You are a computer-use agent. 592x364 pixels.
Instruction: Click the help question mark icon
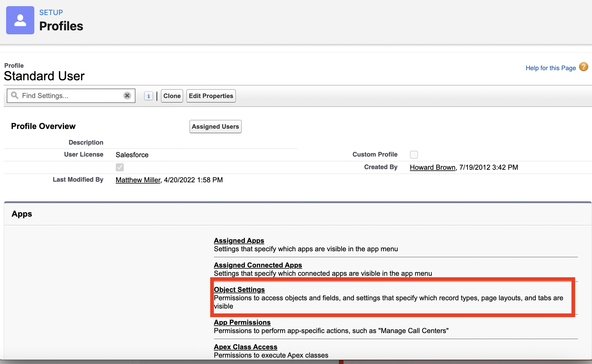coord(584,67)
